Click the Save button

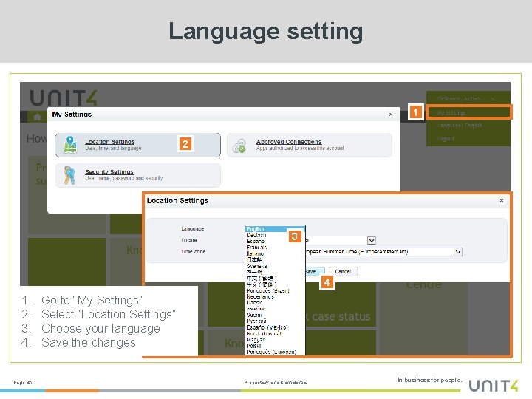(x=315, y=271)
